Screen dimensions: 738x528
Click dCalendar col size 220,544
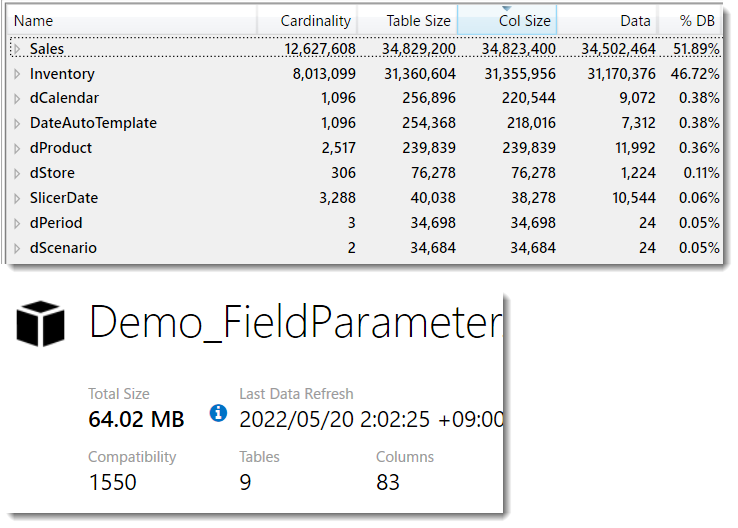[529, 98]
